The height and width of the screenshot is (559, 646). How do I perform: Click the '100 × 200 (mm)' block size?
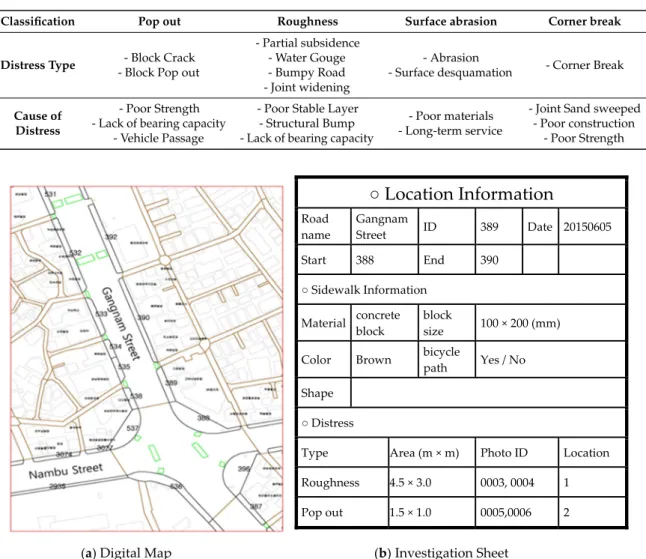click(520, 323)
